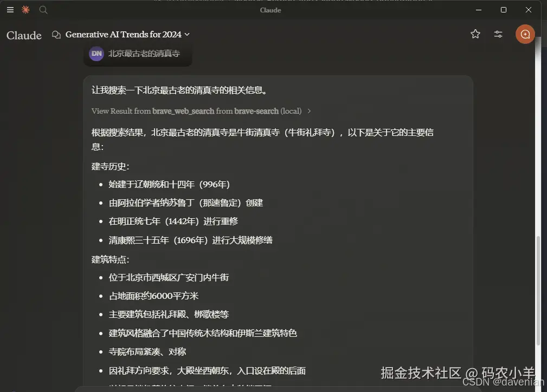Open the hamburger menu
547x392 pixels.
point(10,10)
